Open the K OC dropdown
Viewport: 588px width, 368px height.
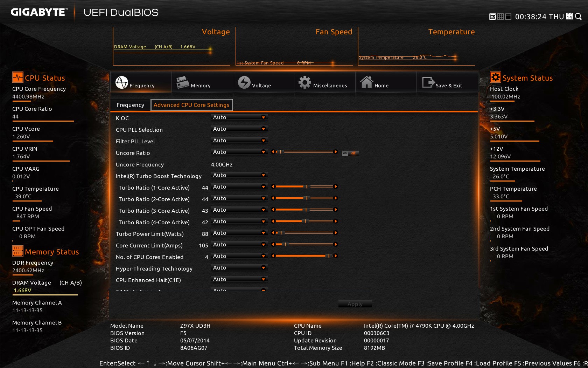point(239,117)
